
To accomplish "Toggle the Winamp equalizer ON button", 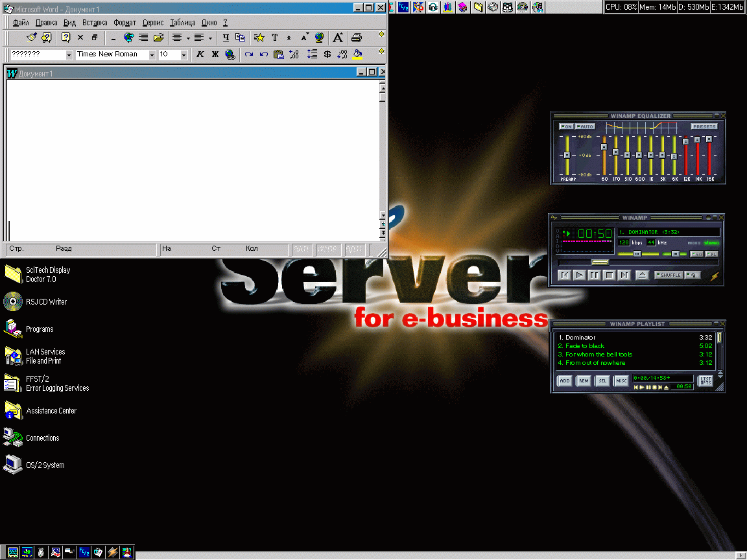I will (x=567, y=126).
